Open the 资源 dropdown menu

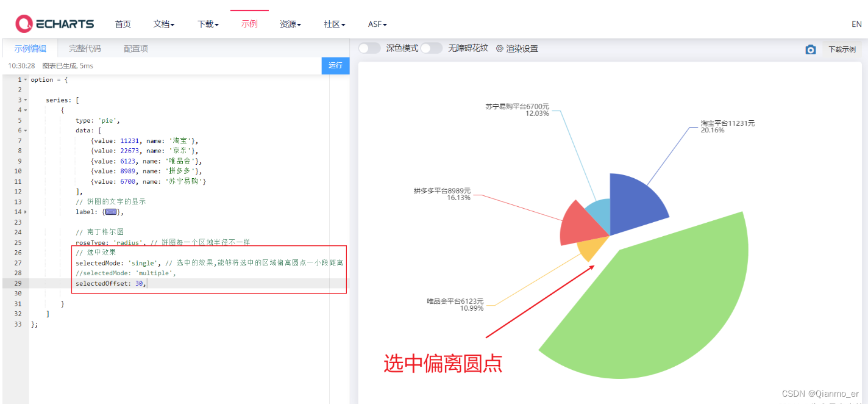click(x=290, y=24)
